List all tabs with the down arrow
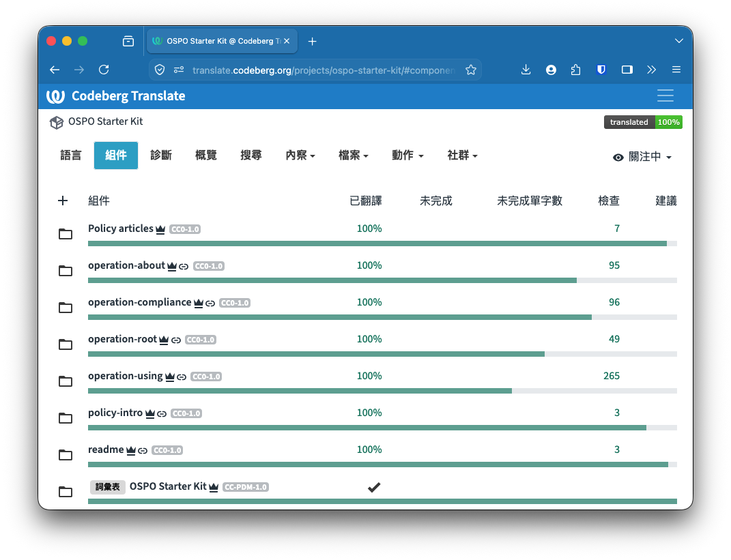The width and height of the screenshot is (731, 560). (679, 41)
